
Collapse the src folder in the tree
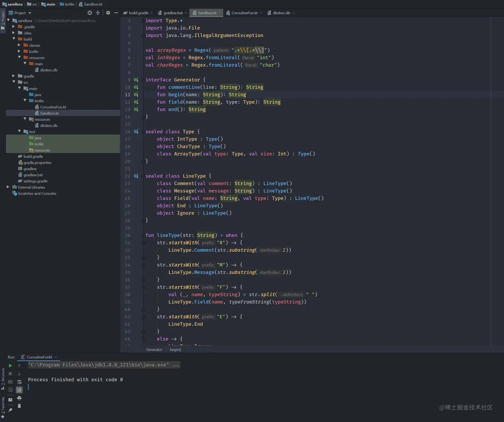pyautogui.click(x=14, y=82)
